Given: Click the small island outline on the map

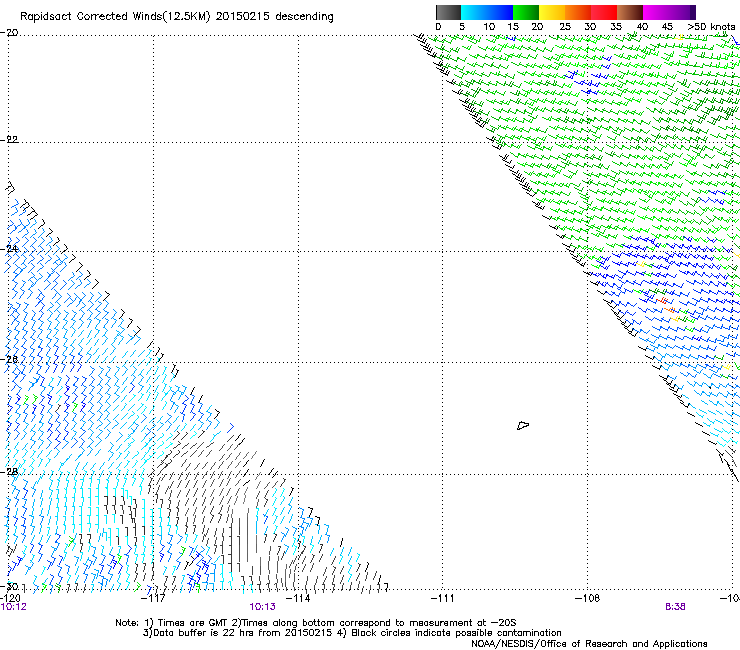Looking at the screenshot, I should [523, 426].
